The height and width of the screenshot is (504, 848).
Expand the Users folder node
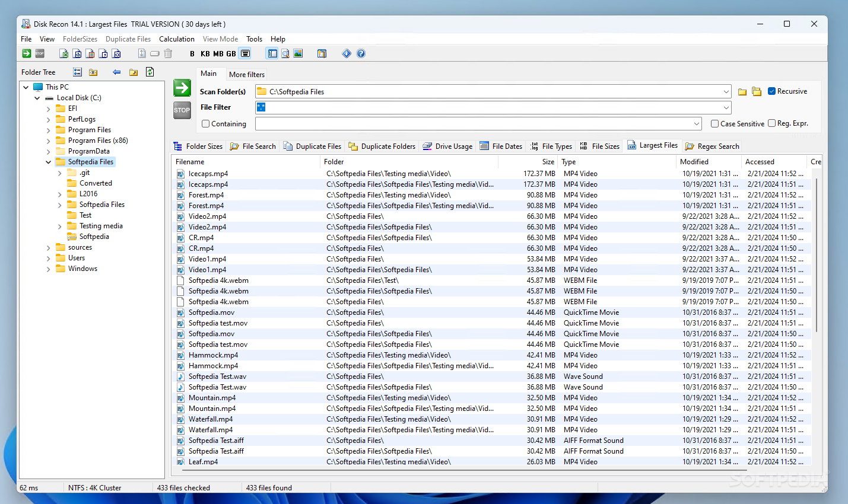tap(49, 258)
